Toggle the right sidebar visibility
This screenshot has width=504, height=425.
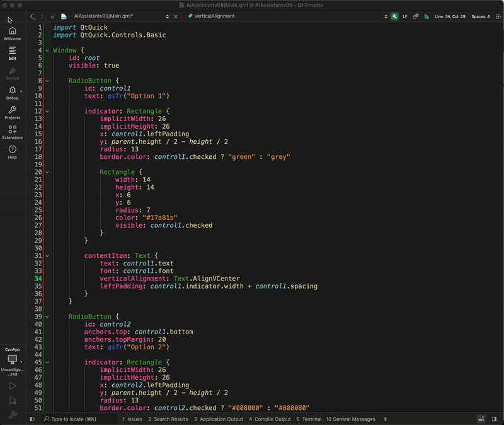[x=495, y=419]
